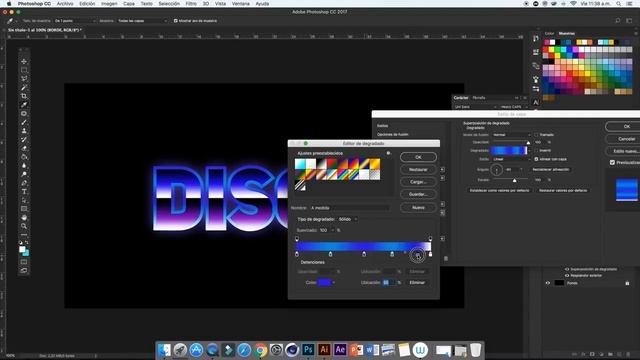The height and width of the screenshot is (360, 640).
Task: Open Google Chrome from the Dock
Action: 260,350
